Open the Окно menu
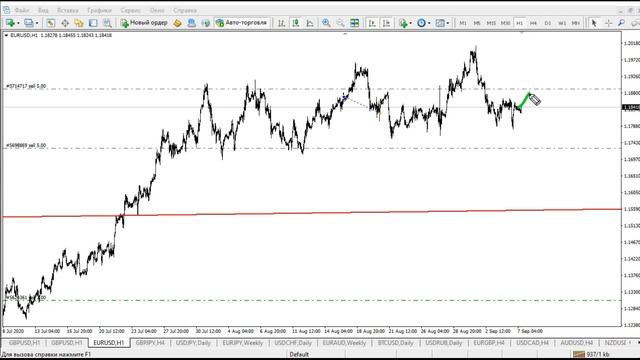The height and width of the screenshot is (360, 640). 157,10
